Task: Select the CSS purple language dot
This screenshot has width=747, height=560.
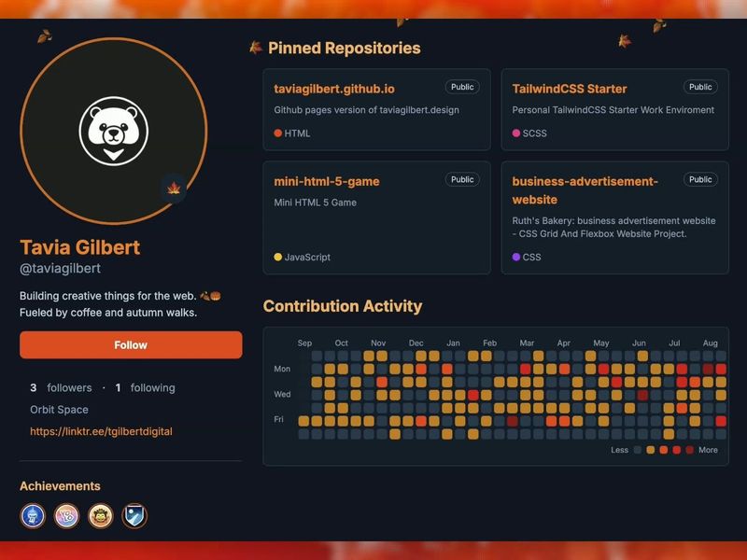Action: [516, 258]
